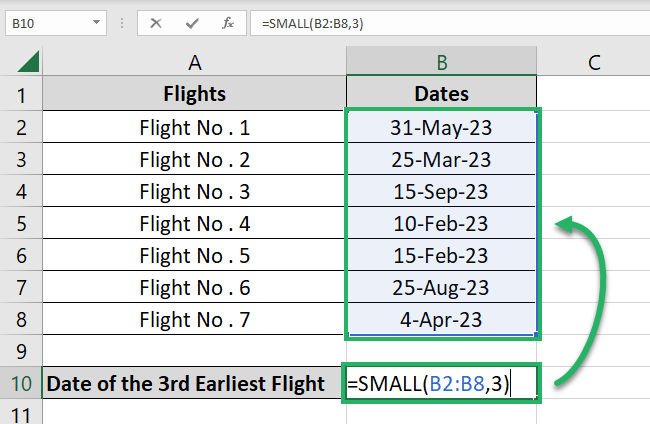Click the Dates header cell
This screenshot has height=424, width=650.
[443, 95]
